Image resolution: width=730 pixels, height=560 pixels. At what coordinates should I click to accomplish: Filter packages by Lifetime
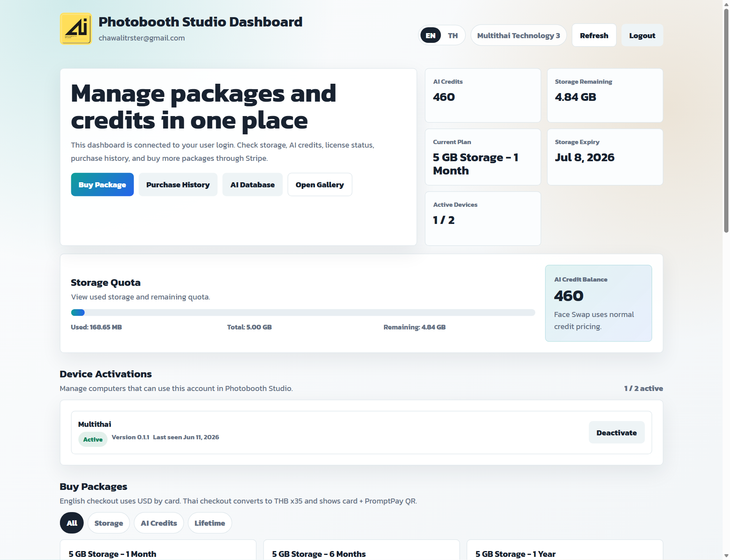210,523
